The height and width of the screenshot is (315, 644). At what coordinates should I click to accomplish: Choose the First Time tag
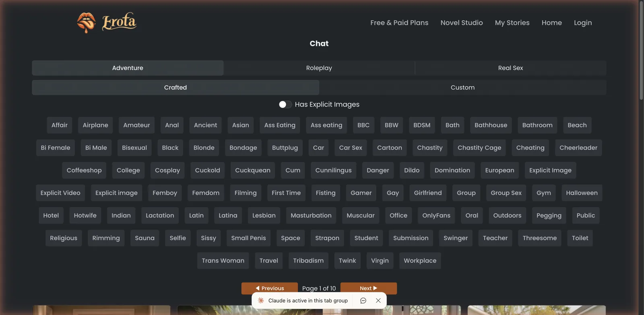pos(286,193)
